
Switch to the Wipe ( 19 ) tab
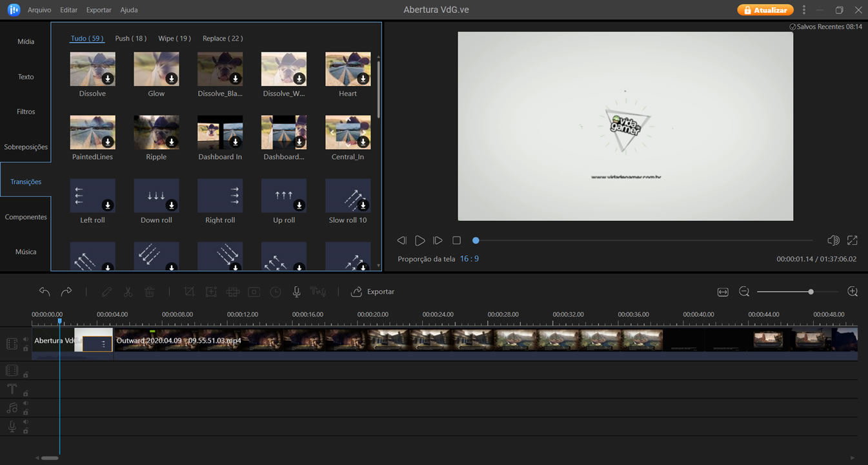point(175,39)
